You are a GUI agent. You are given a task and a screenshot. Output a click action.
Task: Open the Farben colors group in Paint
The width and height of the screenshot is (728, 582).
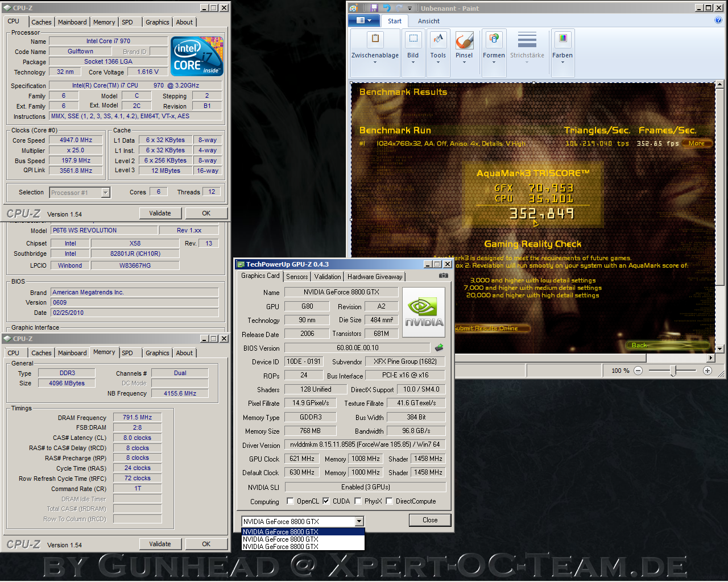[x=562, y=53]
